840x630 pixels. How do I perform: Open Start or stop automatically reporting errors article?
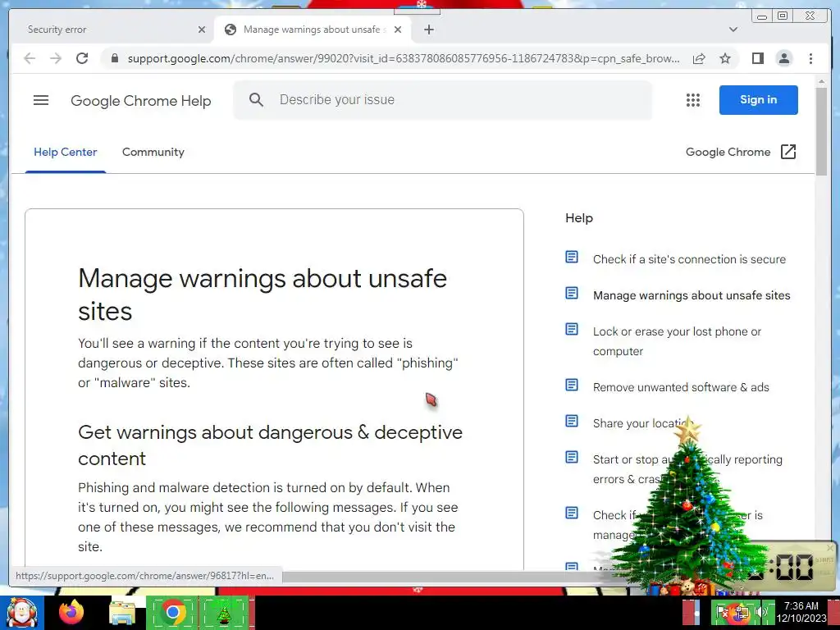687,469
